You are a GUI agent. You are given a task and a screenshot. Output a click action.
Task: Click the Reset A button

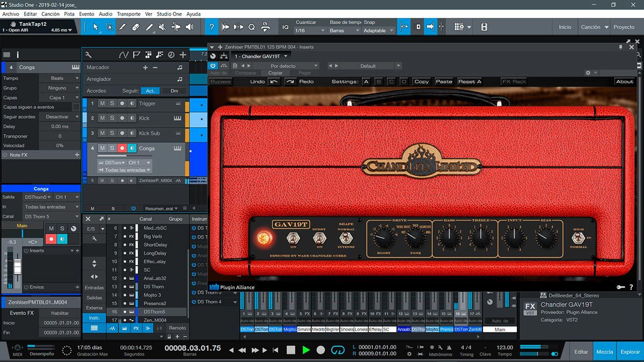[470, 82]
